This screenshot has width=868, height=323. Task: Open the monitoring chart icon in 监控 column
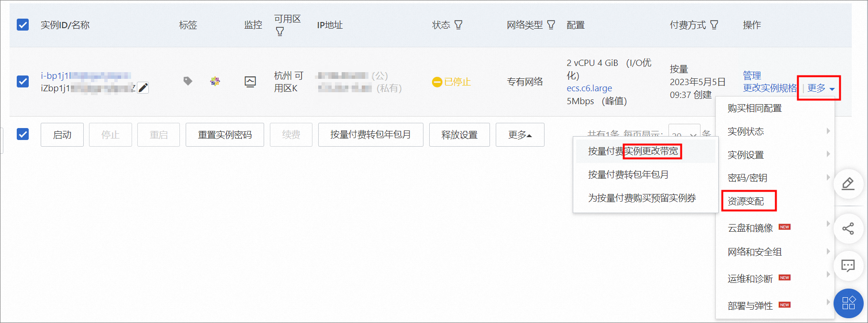[x=250, y=82]
